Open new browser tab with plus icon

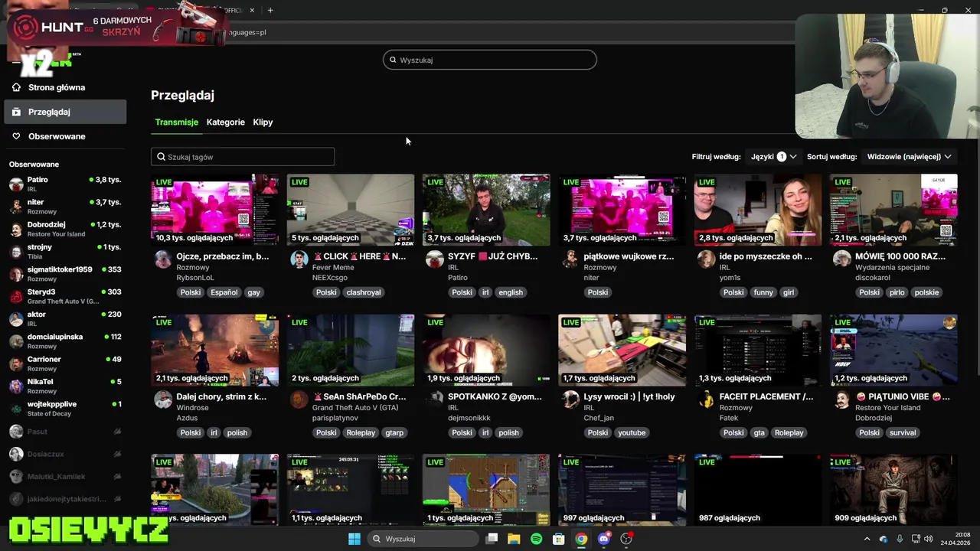(x=270, y=10)
